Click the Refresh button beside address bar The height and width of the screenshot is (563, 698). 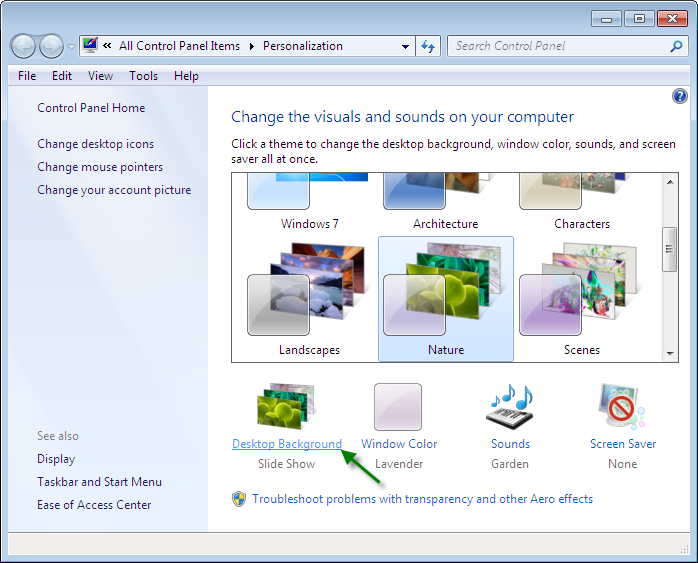(x=428, y=46)
